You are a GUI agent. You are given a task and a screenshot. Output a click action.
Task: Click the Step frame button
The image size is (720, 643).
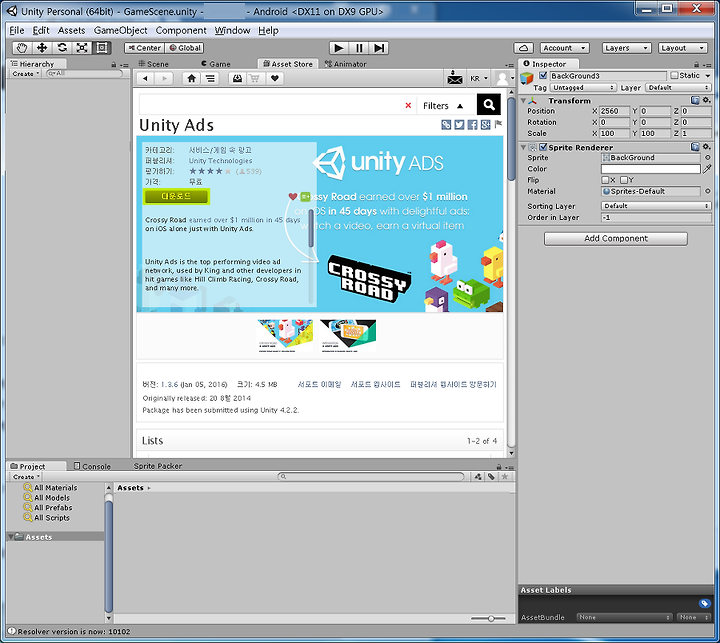(379, 48)
